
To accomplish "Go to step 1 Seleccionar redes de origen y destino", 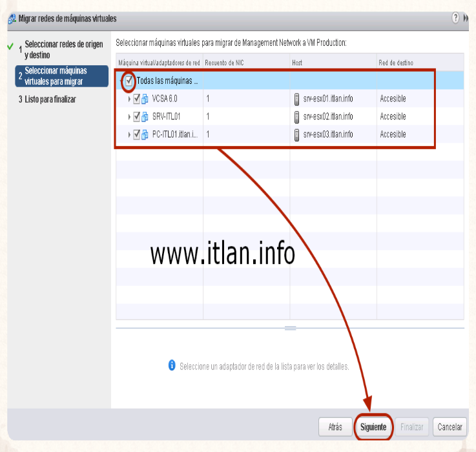I will click(x=63, y=50).
